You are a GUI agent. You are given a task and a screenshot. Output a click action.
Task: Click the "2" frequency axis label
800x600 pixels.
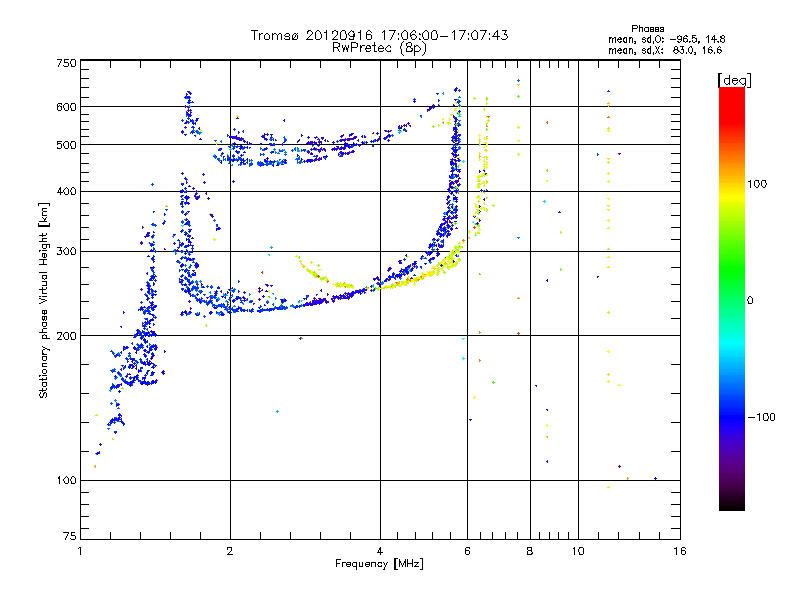click(230, 551)
